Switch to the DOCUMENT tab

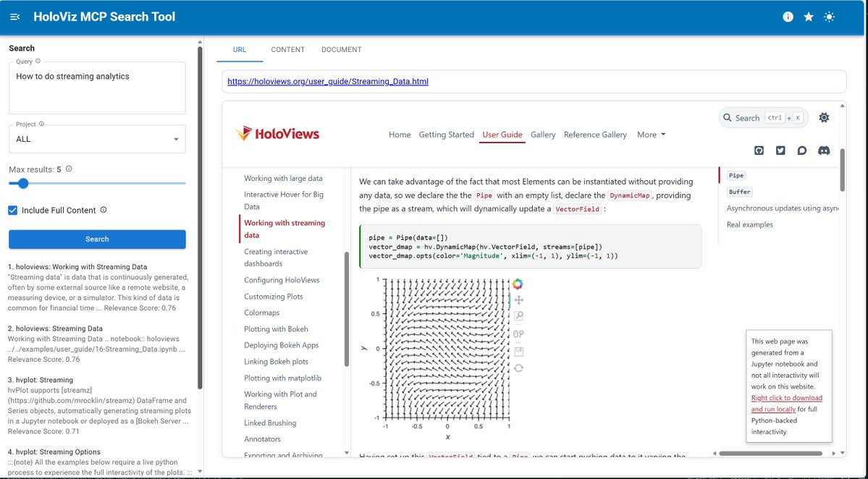(x=342, y=49)
